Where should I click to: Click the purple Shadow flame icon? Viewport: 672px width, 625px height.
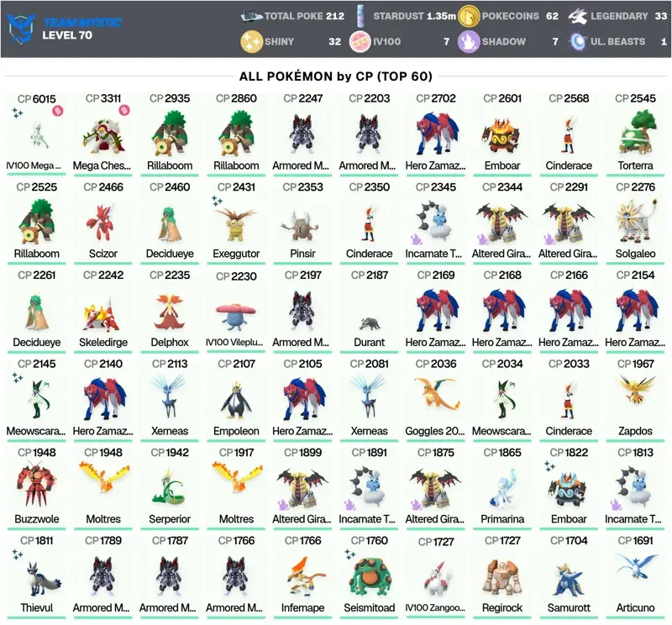pos(469,41)
